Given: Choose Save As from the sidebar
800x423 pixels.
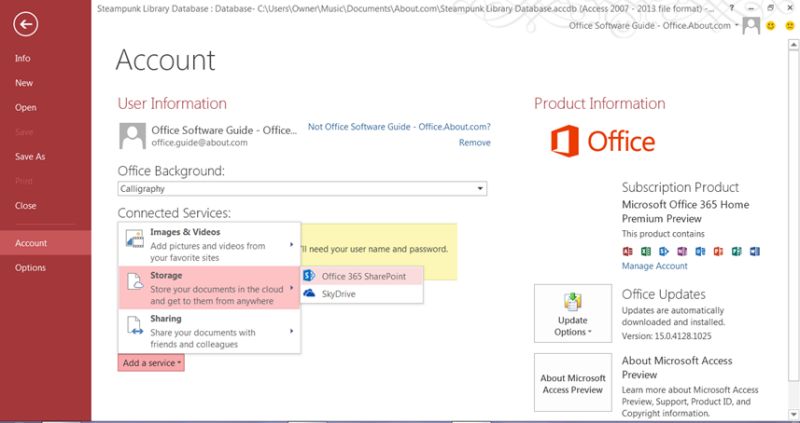Looking at the screenshot, I should point(30,157).
